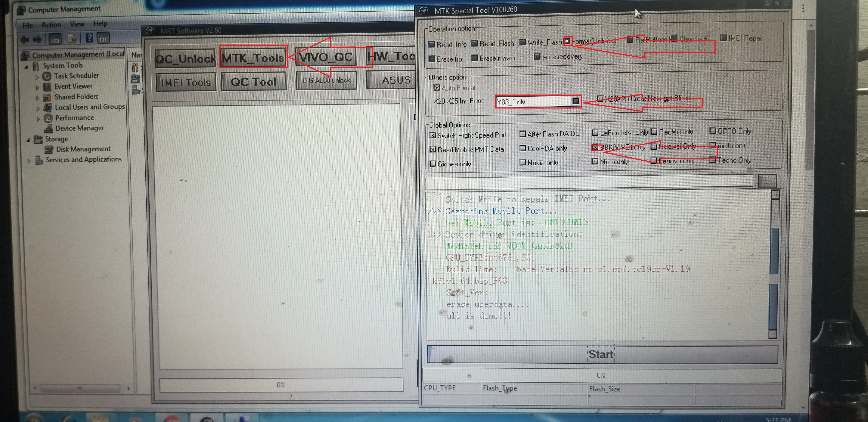The width and height of the screenshot is (868, 422).
Task: Click Show/Hide Console Tree toolbar icon
Action: click(55, 39)
